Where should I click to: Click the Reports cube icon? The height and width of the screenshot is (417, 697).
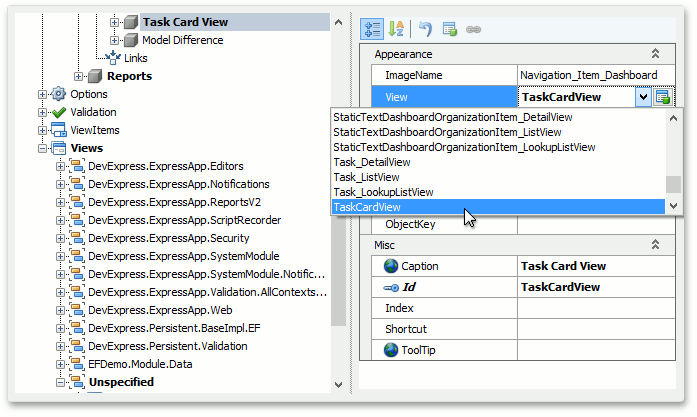tap(95, 76)
